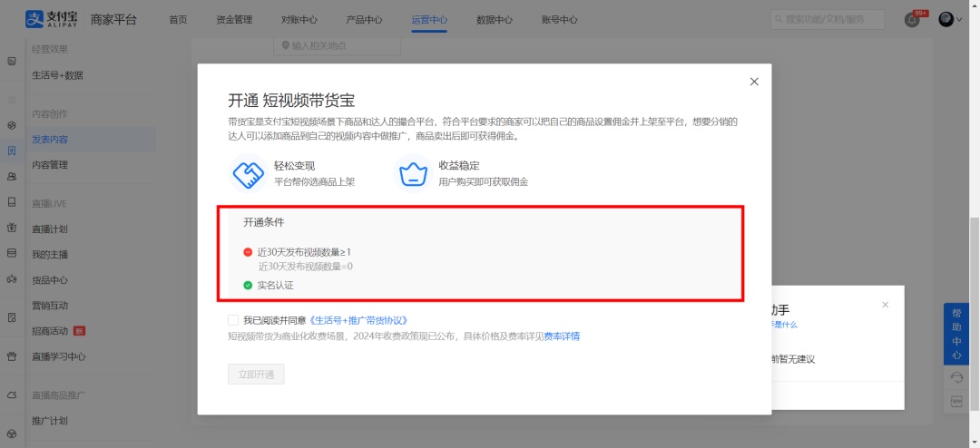The height and width of the screenshot is (448, 980).
Task: Click the shopping basket icon in the left rail
Action: pos(12,356)
